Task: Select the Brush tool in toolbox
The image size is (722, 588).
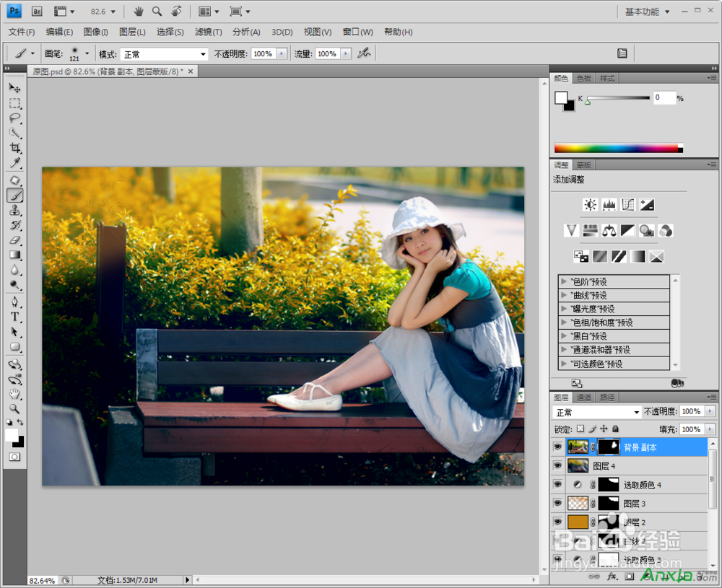Action: pos(14,196)
